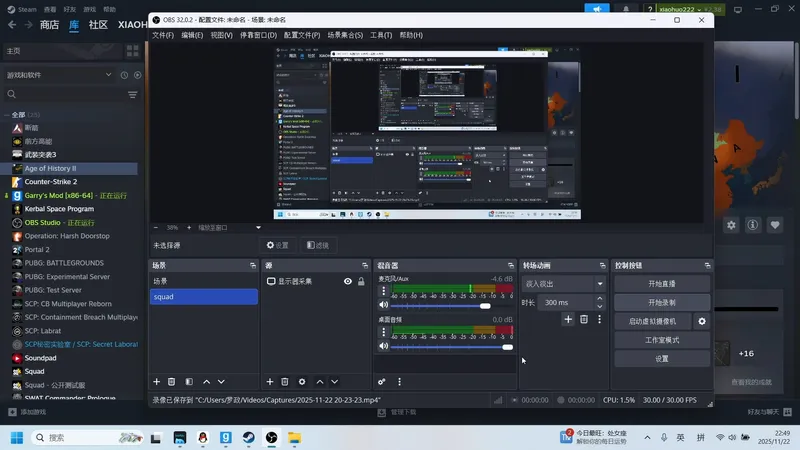Adjust the 麦克风/Aux volume slider
This screenshot has width=800, height=450.
click(x=486, y=306)
